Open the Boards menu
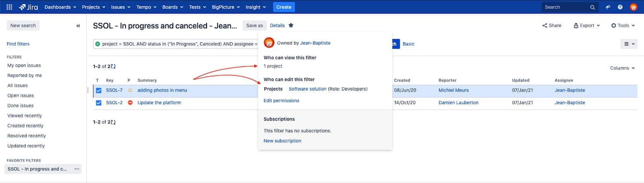 (x=173, y=7)
